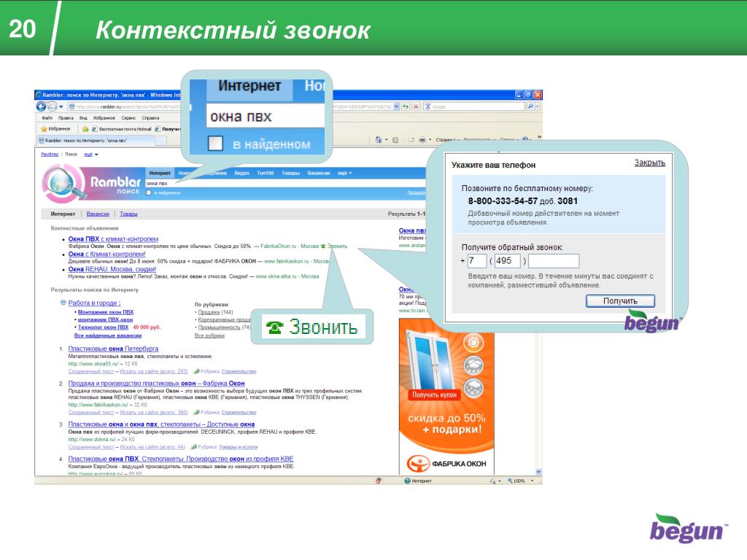Click the Refresh icon beside address bar
This screenshot has width=747, height=560.
coord(406,106)
